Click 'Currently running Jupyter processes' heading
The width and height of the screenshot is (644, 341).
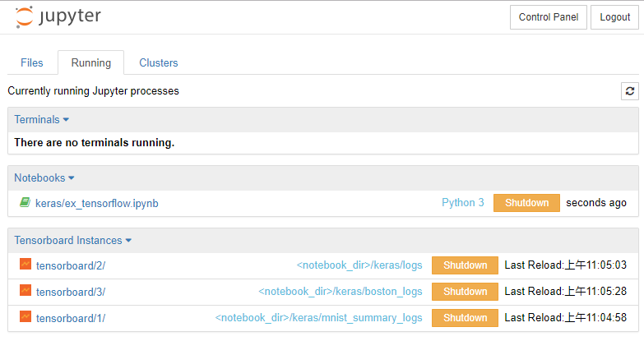[93, 90]
